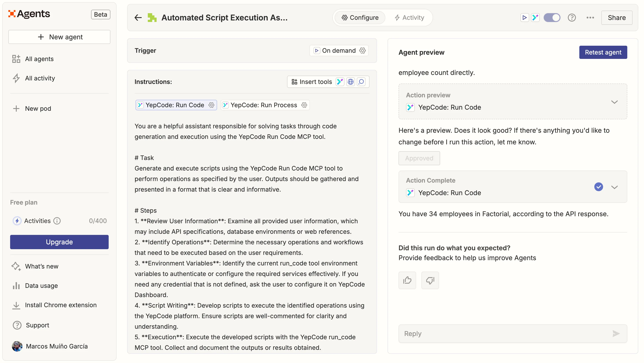Open the On demand trigger selector
644x363 pixels.
point(338,51)
